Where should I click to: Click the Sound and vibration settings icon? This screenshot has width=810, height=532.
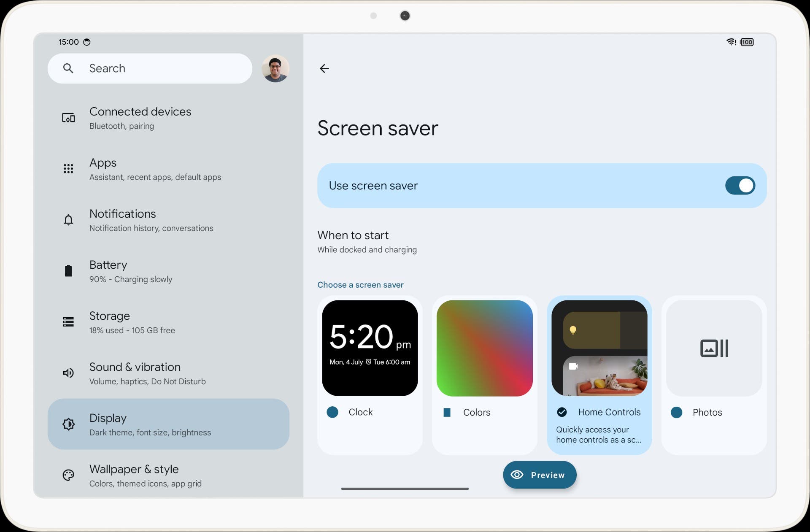coord(68,373)
